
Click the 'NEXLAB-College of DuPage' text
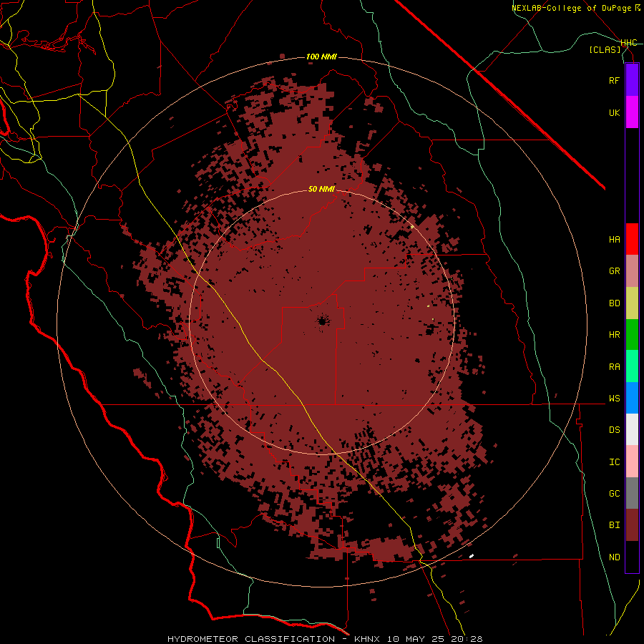click(572, 8)
